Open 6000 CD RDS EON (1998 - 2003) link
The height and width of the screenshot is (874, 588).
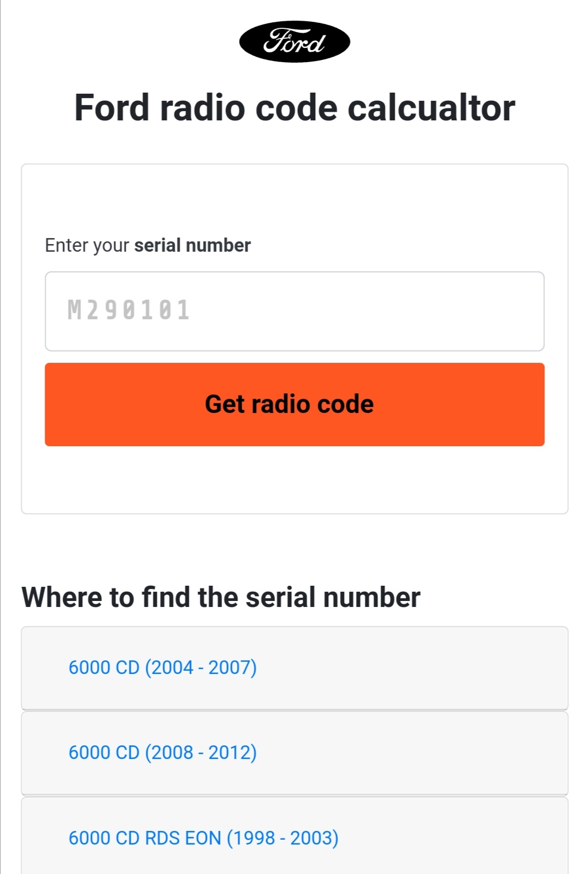click(203, 837)
